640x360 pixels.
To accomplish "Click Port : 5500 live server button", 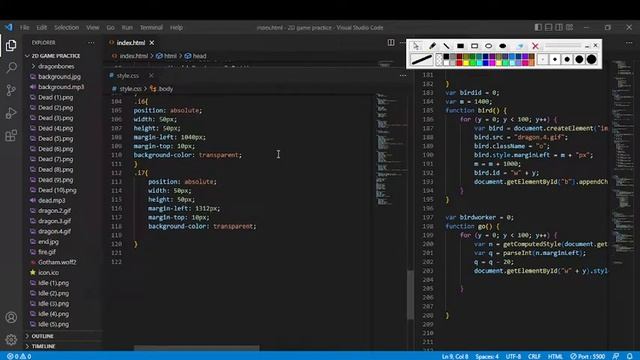I will pyautogui.click(x=588, y=356).
